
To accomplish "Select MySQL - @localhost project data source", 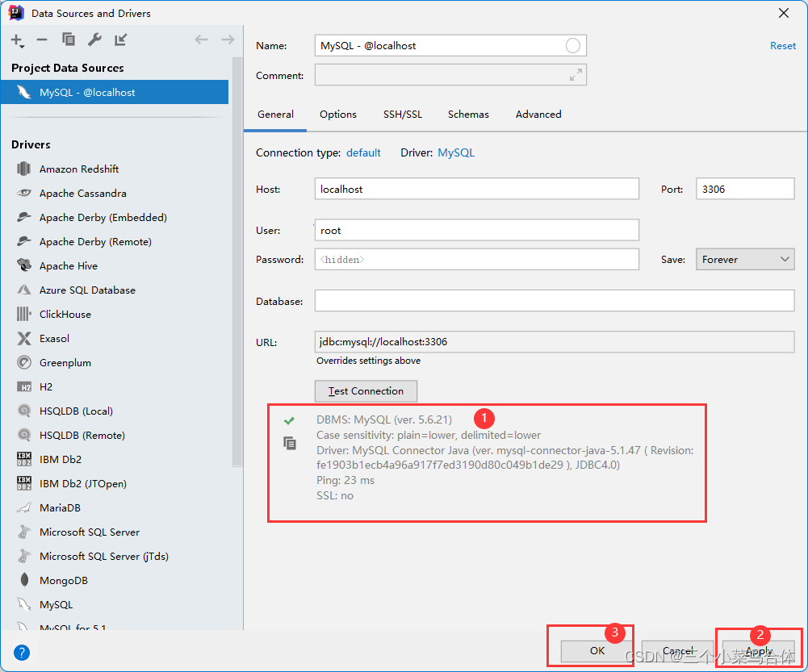I will [x=115, y=92].
